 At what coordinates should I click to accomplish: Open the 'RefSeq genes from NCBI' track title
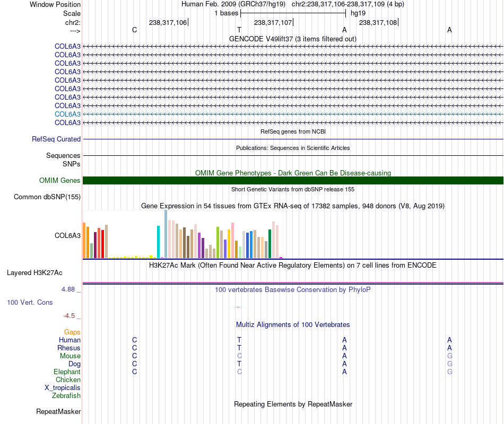(293, 131)
